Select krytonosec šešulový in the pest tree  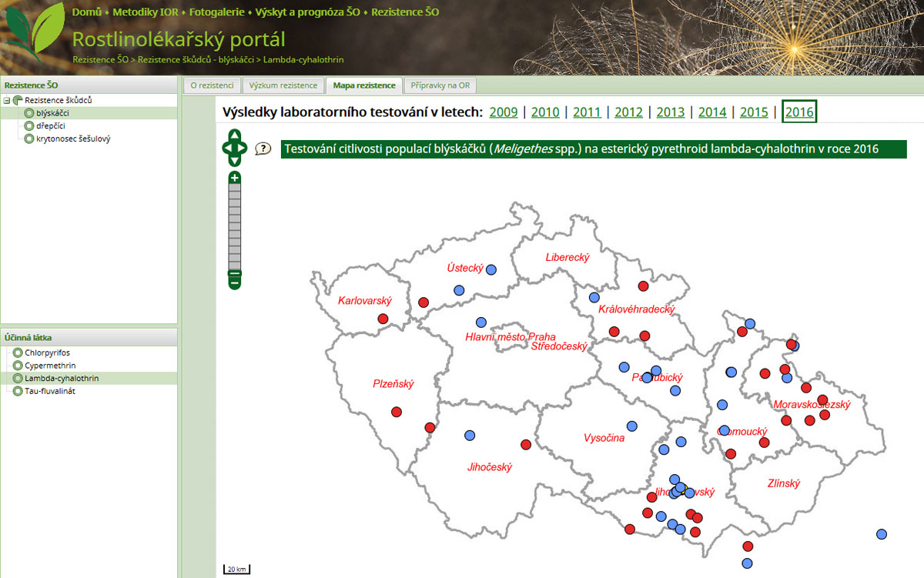(67, 139)
